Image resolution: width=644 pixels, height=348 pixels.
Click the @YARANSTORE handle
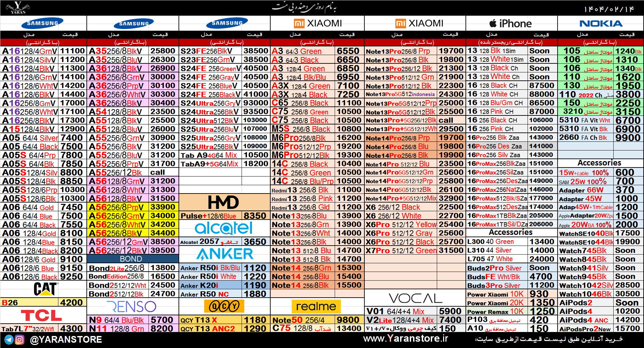66,340
